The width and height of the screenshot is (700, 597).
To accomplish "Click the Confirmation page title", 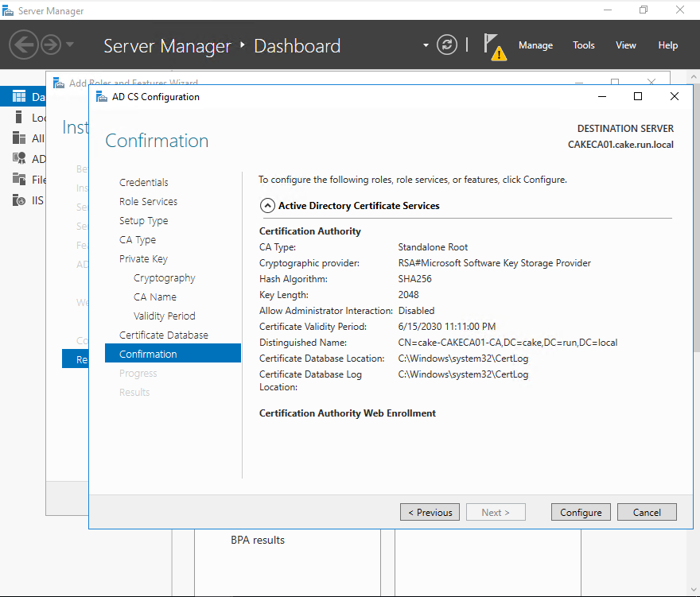I will (157, 141).
